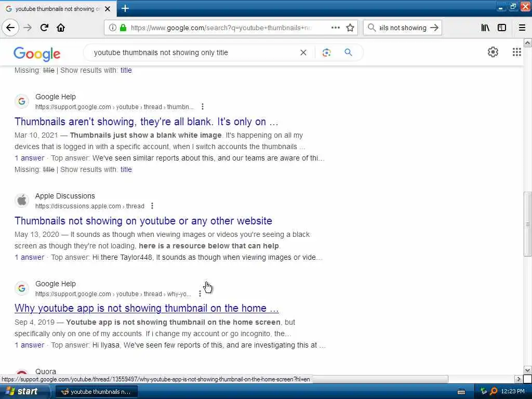Click the youtube thumbnails taskbar button

[96, 392]
